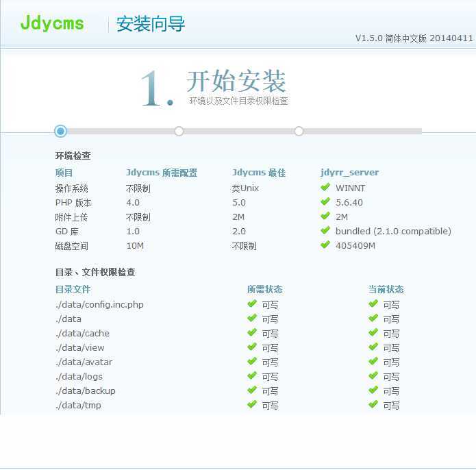Click the Jdycms 最佳 column header

[x=259, y=173]
